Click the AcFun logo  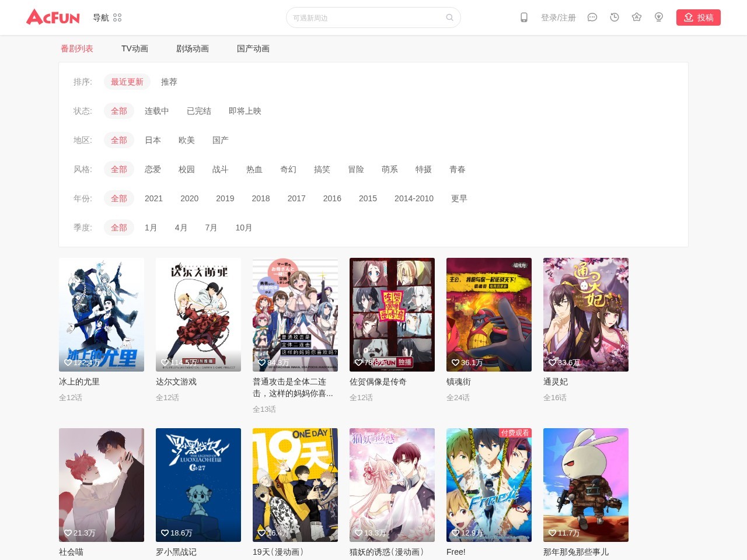(x=53, y=17)
